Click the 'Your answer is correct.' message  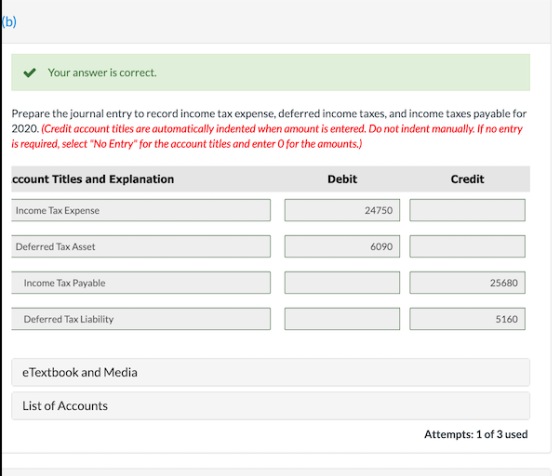pyautogui.click(x=102, y=72)
